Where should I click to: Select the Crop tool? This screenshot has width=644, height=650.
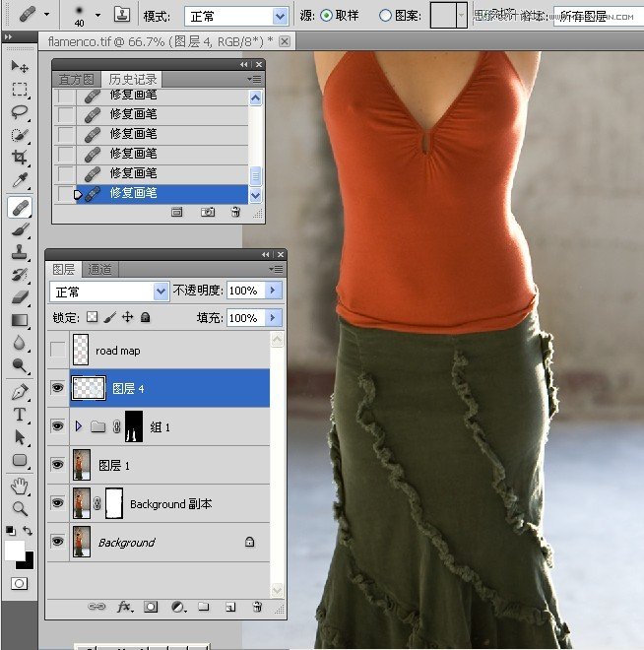point(19,158)
